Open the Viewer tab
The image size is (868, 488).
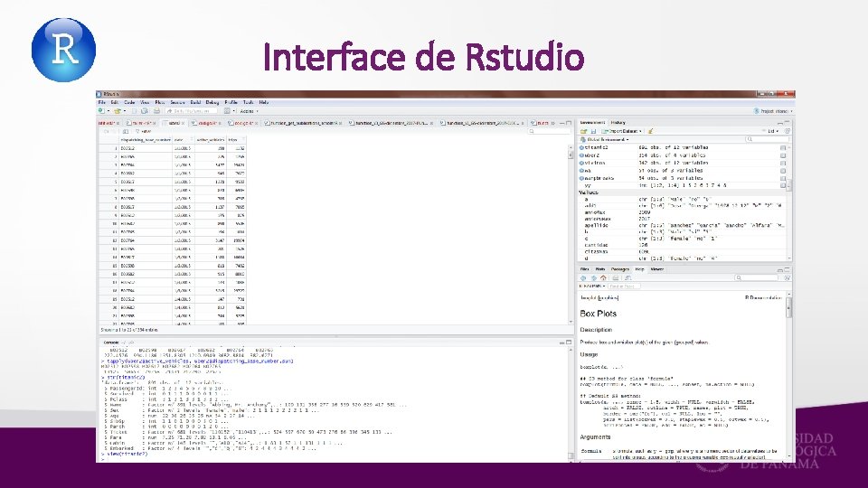tap(657, 269)
